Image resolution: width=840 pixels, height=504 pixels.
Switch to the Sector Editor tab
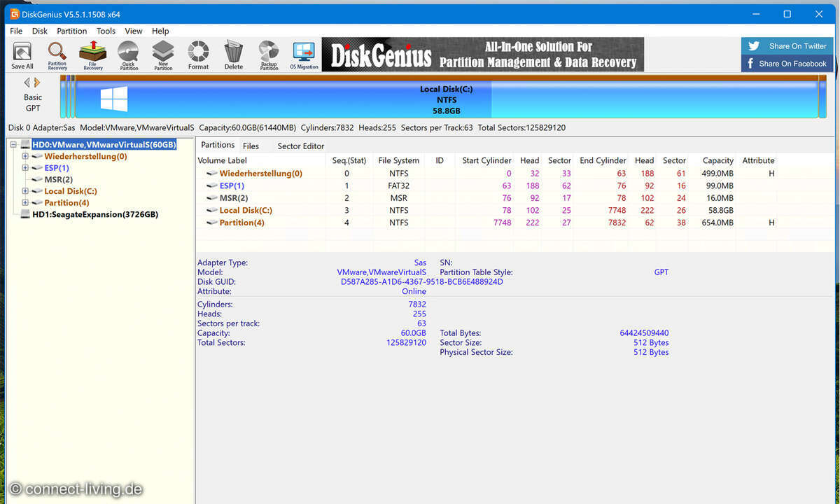301,146
